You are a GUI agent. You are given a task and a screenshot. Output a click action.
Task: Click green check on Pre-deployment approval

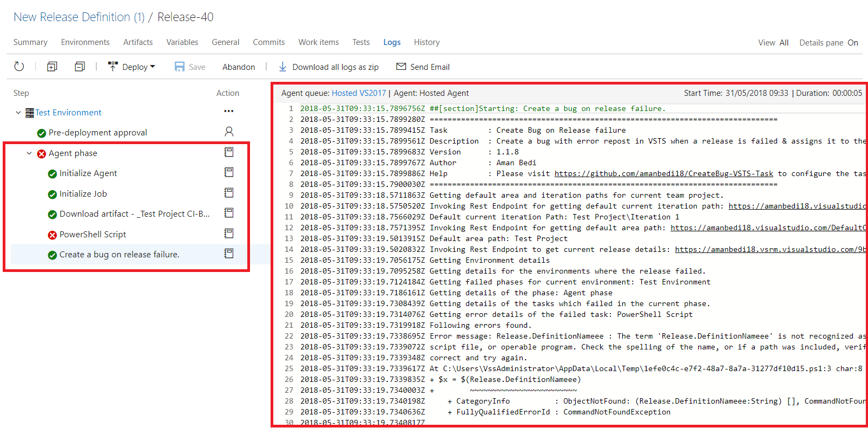click(x=42, y=133)
